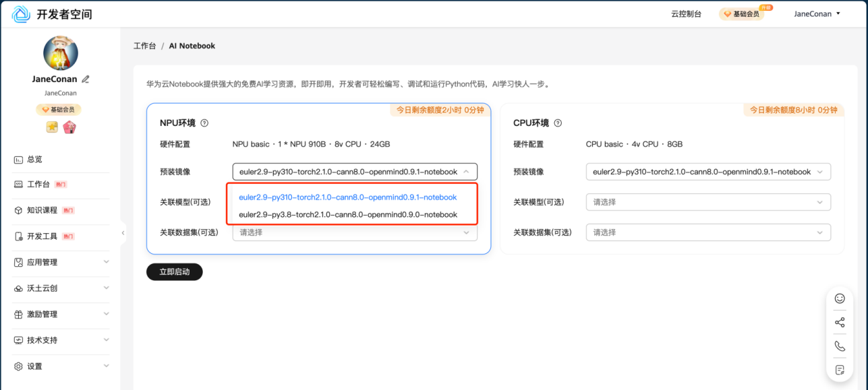
Task: Expand the 激励管理 sidebar menu
Action: click(x=61, y=314)
